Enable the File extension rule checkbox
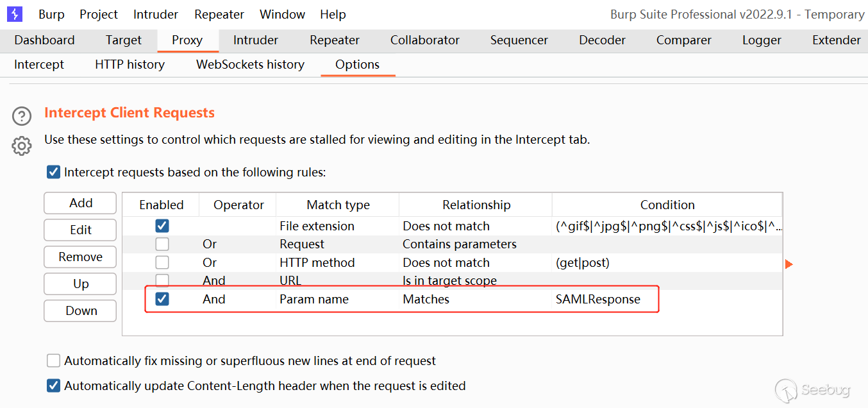The width and height of the screenshot is (868, 408). [162, 226]
